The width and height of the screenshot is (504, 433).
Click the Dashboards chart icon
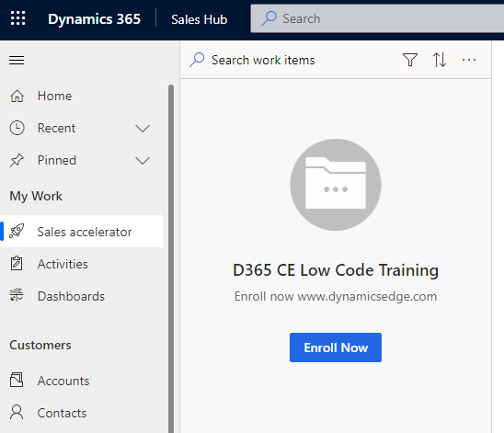point(17,295)
